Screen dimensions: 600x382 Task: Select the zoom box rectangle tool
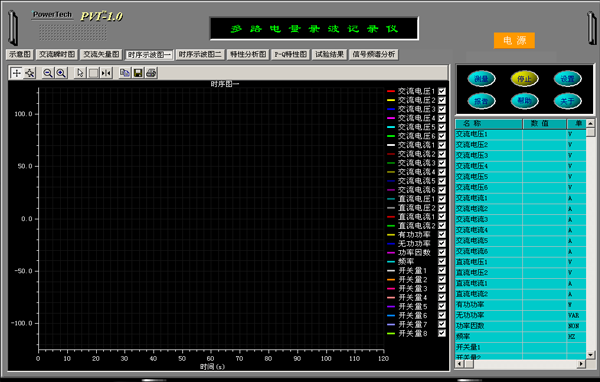93,73
